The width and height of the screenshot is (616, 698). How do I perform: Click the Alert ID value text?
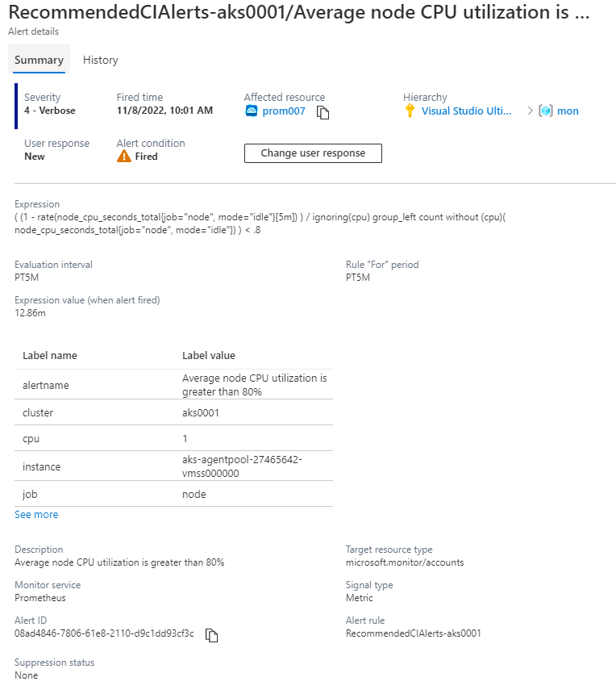pyautogui.click(x=104, y=633)
